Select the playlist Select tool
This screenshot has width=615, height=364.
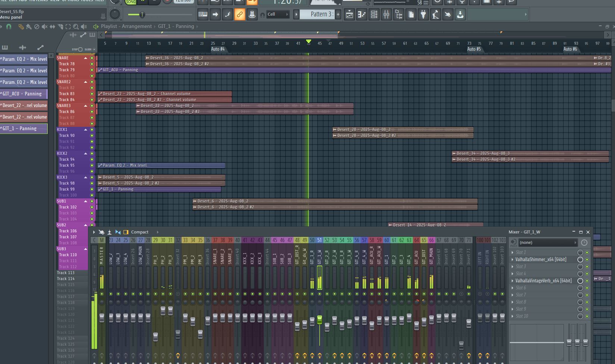68,26
